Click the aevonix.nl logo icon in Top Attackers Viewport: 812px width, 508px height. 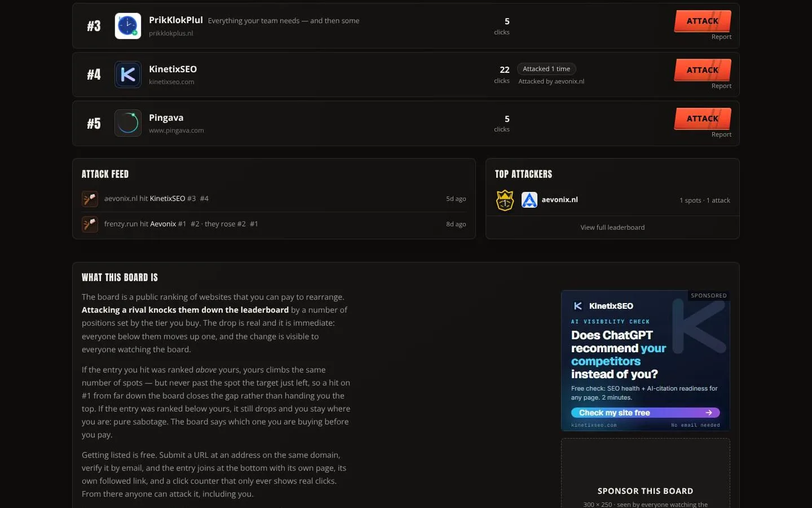click(529, 200)
